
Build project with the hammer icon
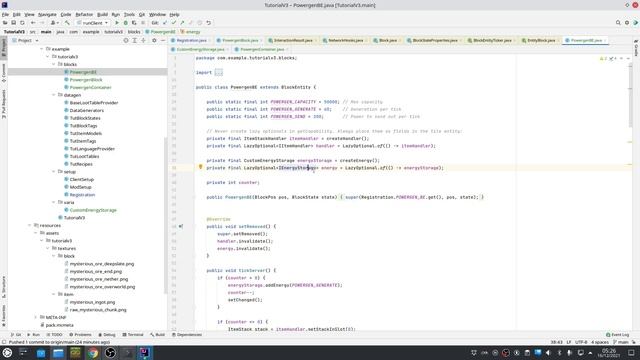coord(67,23)
